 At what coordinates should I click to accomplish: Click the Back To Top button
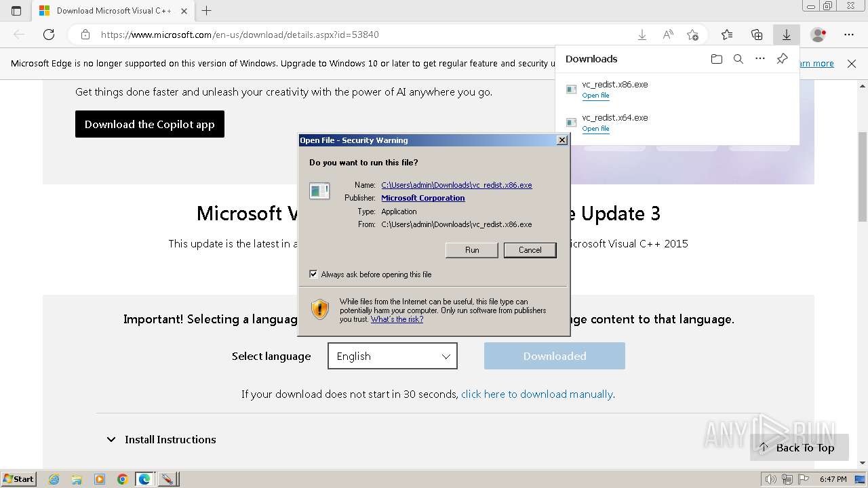pos(800,447)
